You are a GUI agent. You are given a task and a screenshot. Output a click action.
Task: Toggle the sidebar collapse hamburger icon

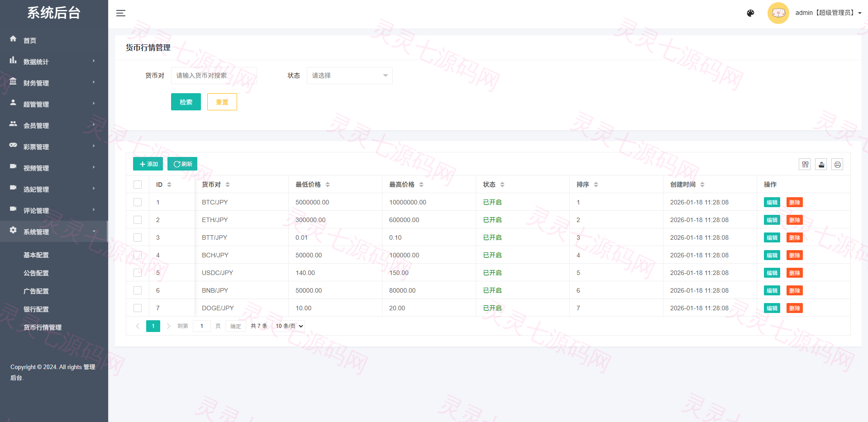click(120, 13)
